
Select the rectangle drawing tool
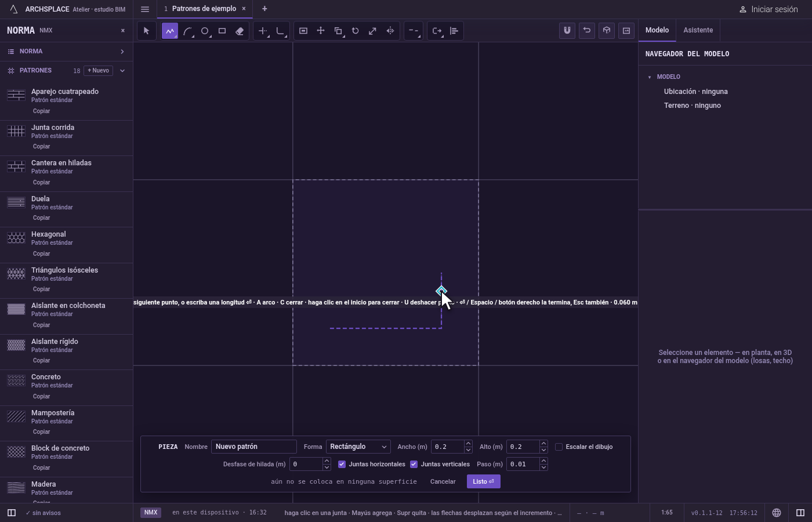[222, 31]
